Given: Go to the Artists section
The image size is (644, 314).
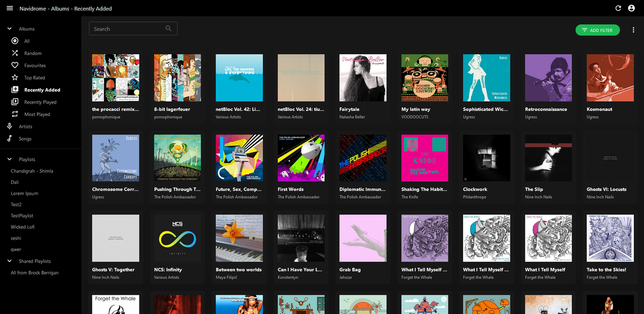Looking at the screenshot, I should click(x=41, y=127).
